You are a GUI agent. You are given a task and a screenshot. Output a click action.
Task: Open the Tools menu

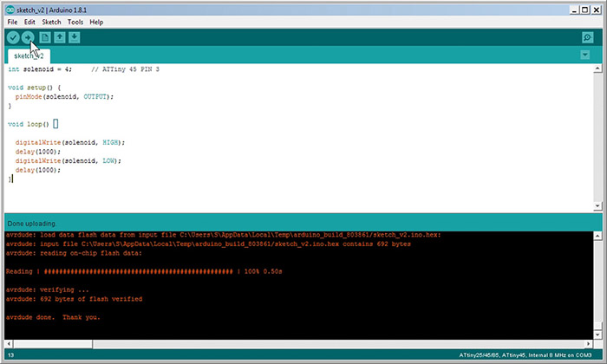click(75, 22)
